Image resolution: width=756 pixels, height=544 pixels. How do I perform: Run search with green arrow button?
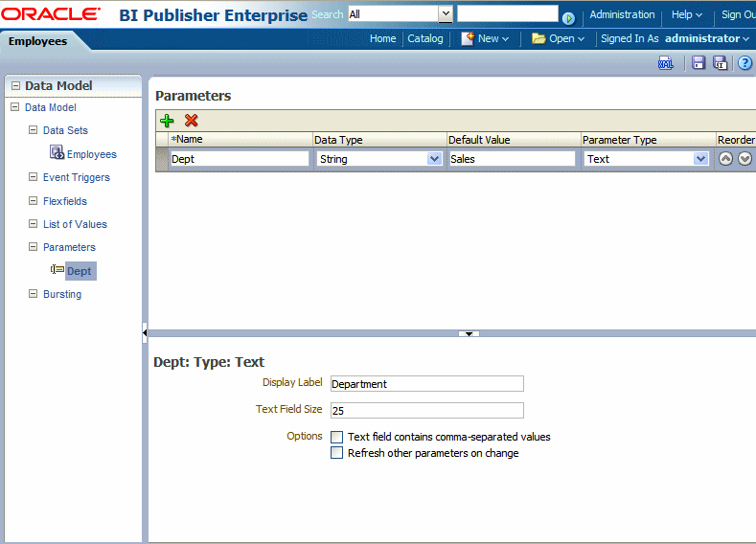[568, 18]
